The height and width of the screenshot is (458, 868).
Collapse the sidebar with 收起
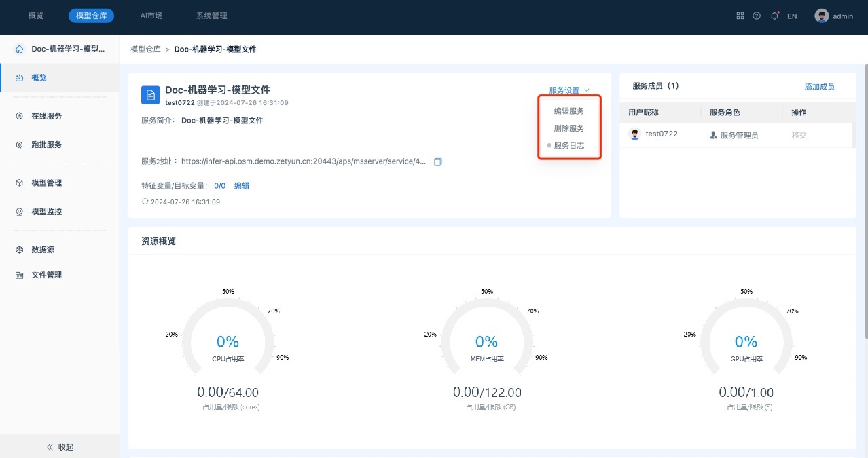[x=60, y=447]
